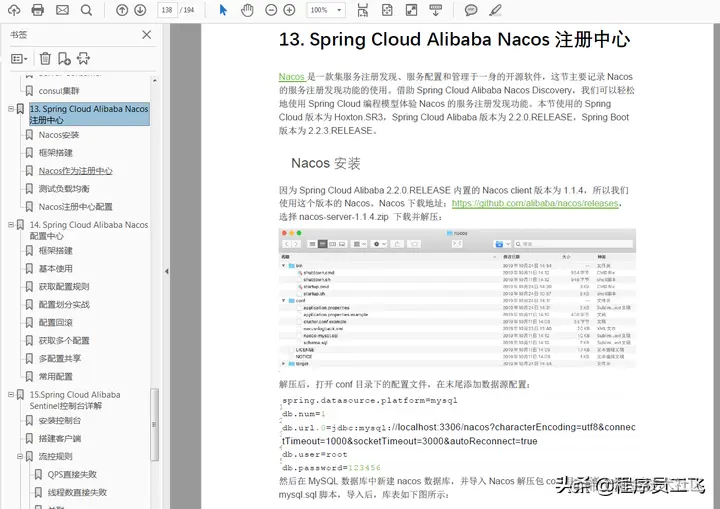Open the bookmark options list dropdown
720x509 pixels.
[19, 58]
